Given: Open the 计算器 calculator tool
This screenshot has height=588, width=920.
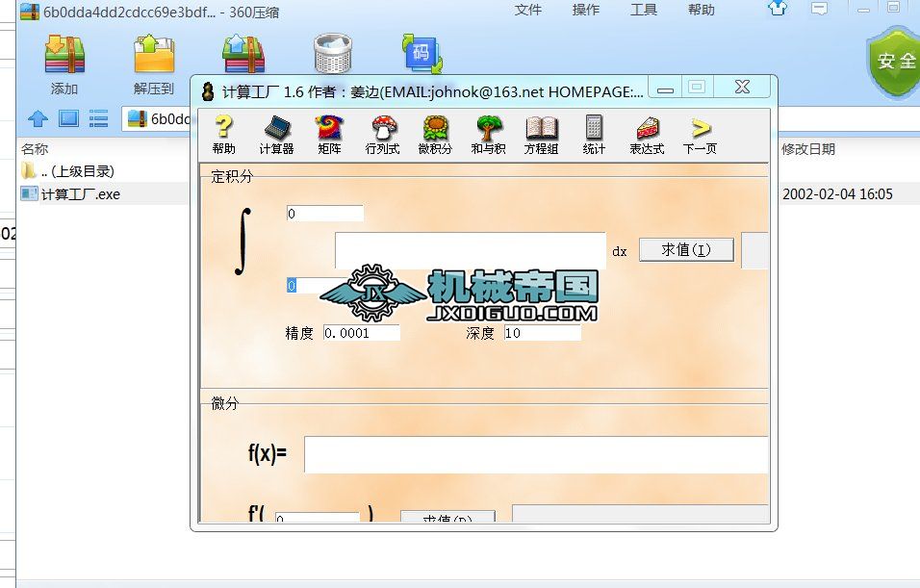Looking at the screenshot, I should (276, 135).
